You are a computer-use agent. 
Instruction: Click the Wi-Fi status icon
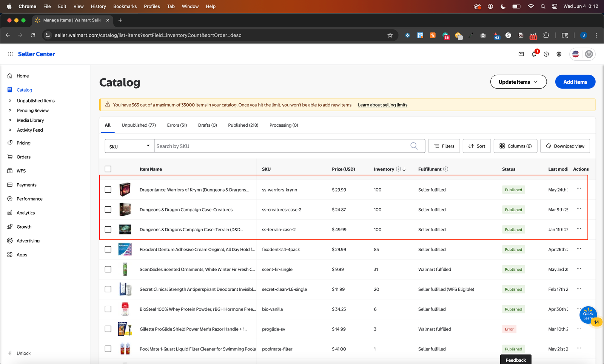[x=531, y=6]
